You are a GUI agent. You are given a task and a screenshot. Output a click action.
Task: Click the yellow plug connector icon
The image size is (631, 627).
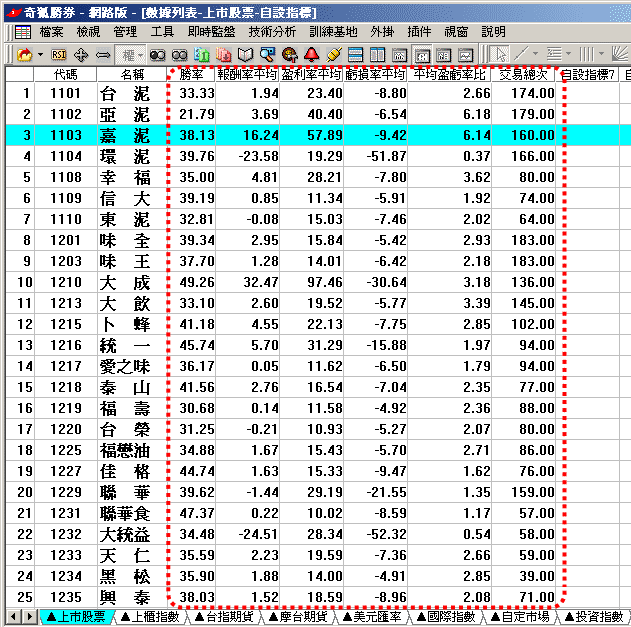(x=334, y=55)
